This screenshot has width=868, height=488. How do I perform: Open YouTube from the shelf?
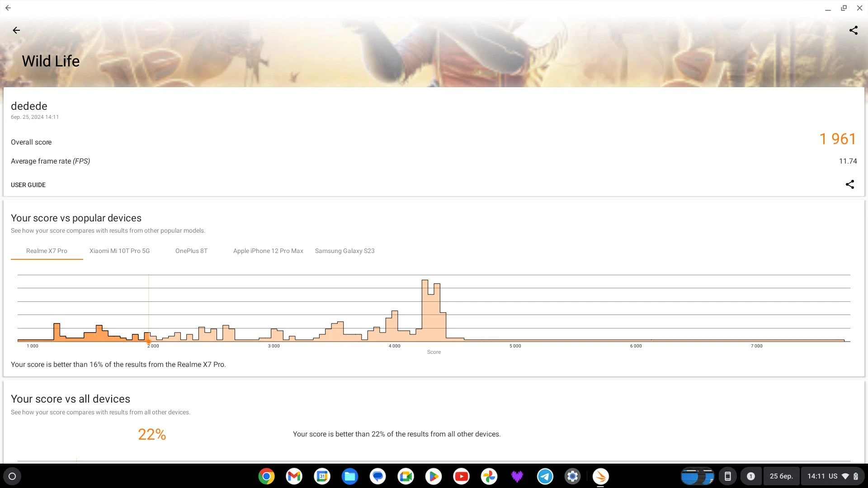pos(461,476)
